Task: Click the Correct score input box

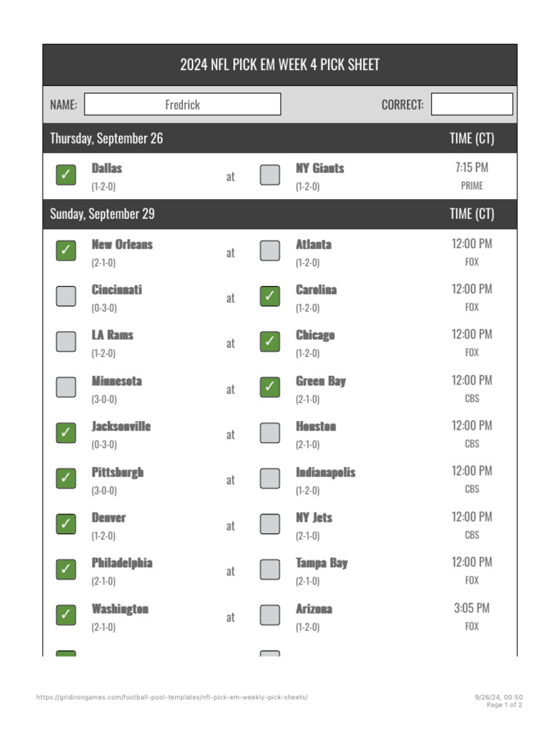Action: (x=472, y=104)
